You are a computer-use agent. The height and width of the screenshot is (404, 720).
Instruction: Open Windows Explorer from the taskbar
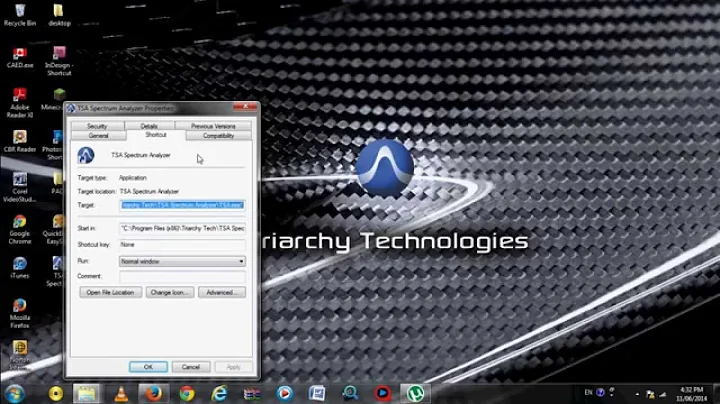pyautogui.click(x=86, y=394)
